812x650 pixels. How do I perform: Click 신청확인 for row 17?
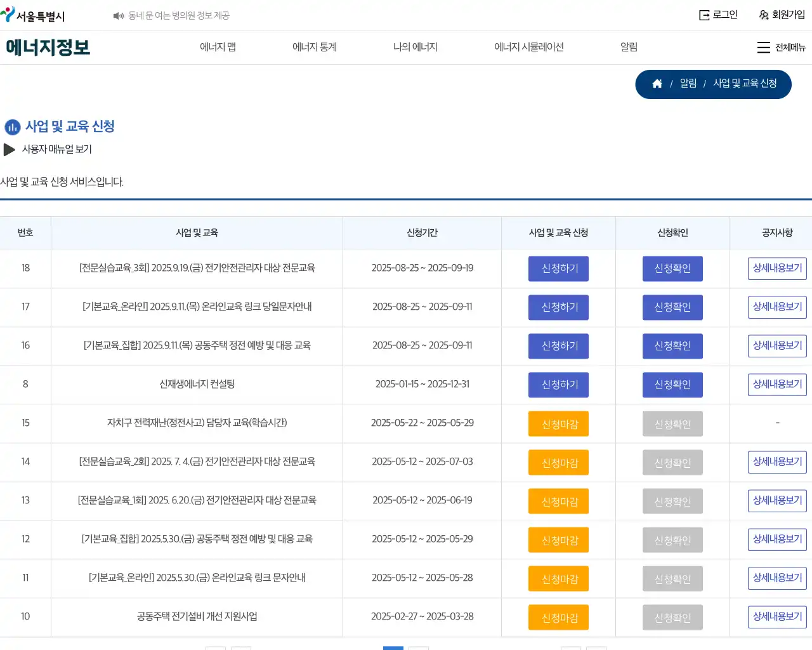672,307
